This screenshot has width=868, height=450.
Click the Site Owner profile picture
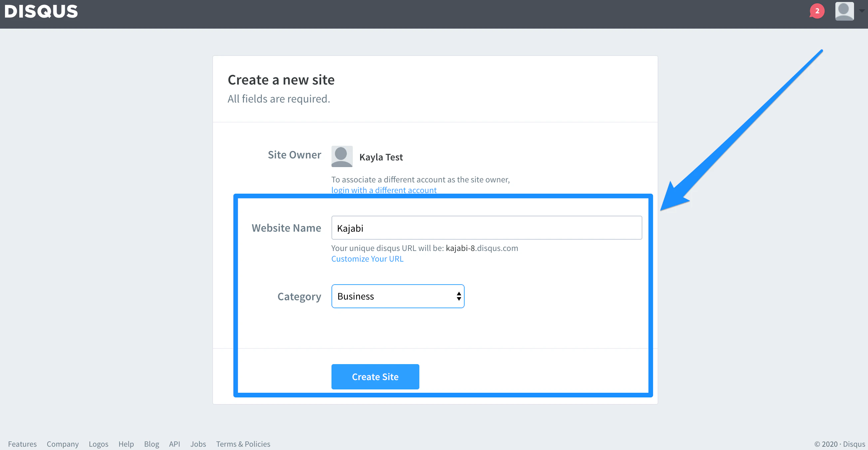[x=342, y=156]
